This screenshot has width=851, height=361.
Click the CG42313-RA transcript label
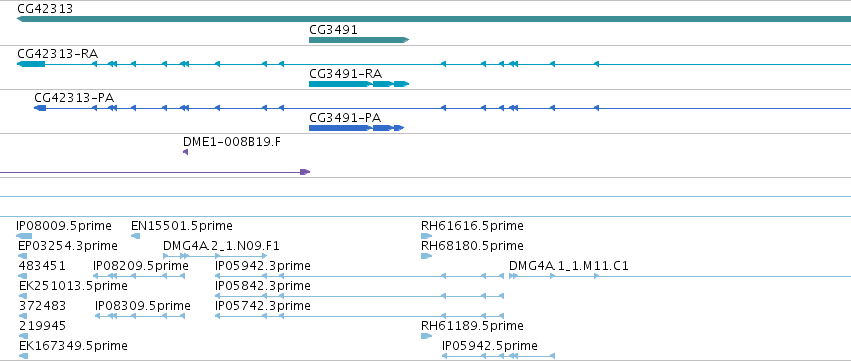click(x=58, y=54)
